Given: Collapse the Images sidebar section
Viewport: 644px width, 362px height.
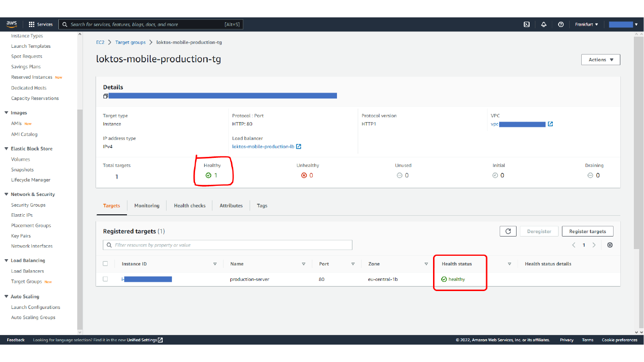Looking at the screenshot, I should click(x=6, y=113).
